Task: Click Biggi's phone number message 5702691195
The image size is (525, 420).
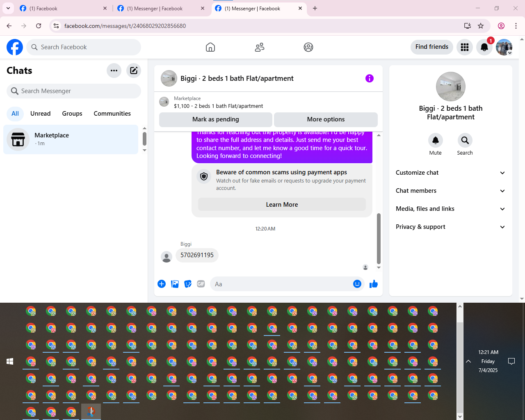Action: [x=197, y=255]
